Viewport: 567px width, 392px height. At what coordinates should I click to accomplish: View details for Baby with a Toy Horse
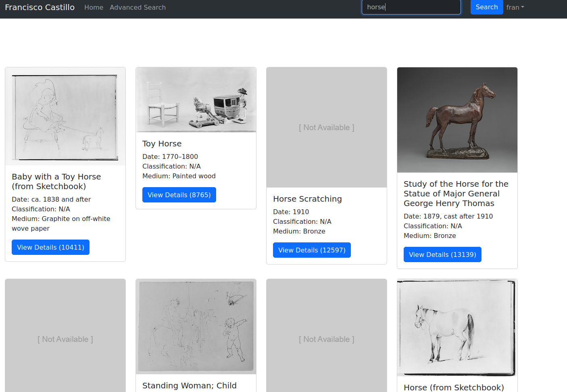pos(50,247)
